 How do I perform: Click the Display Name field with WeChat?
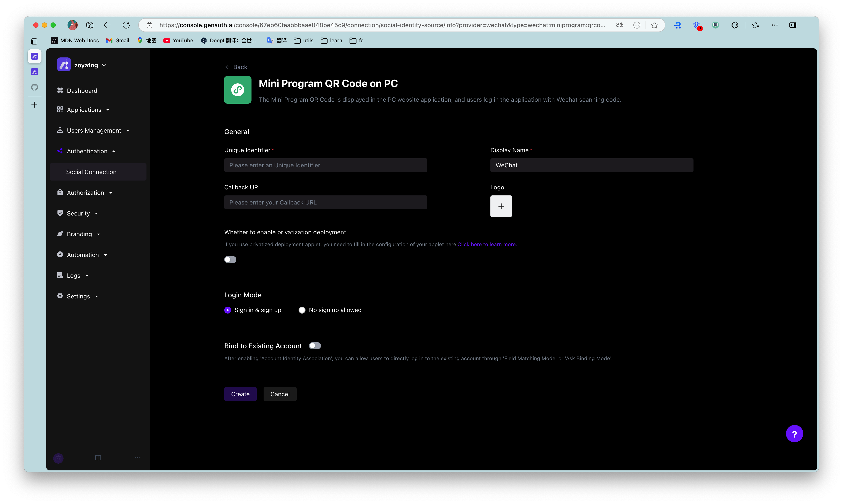coord(592,165)
